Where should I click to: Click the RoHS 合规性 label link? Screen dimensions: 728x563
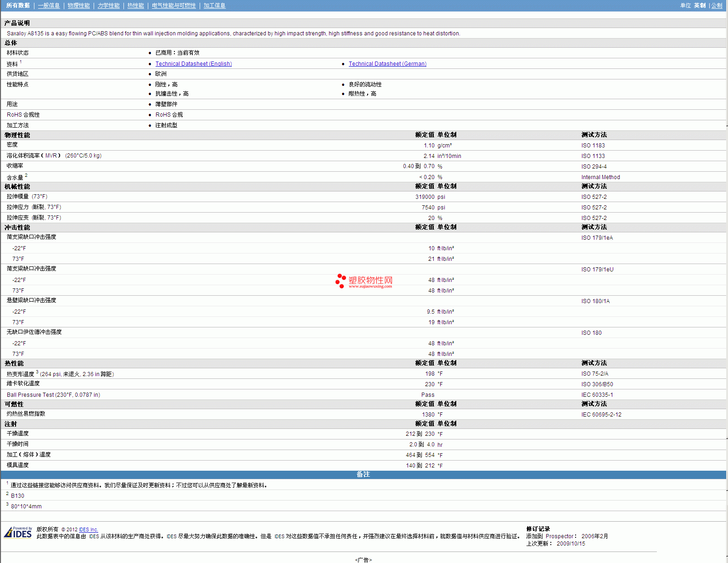coord(23,115)
